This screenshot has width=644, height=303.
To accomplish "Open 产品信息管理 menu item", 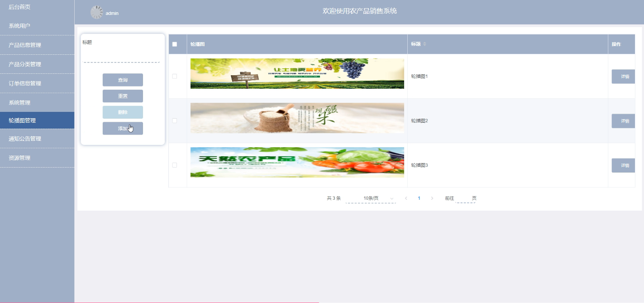I will point(37,45).
